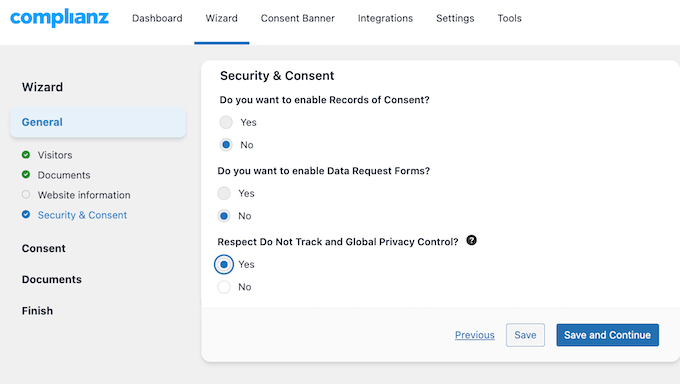680x384 pixels.
Task: Go to the Integrations tab
Action: (x=385, y=18)
